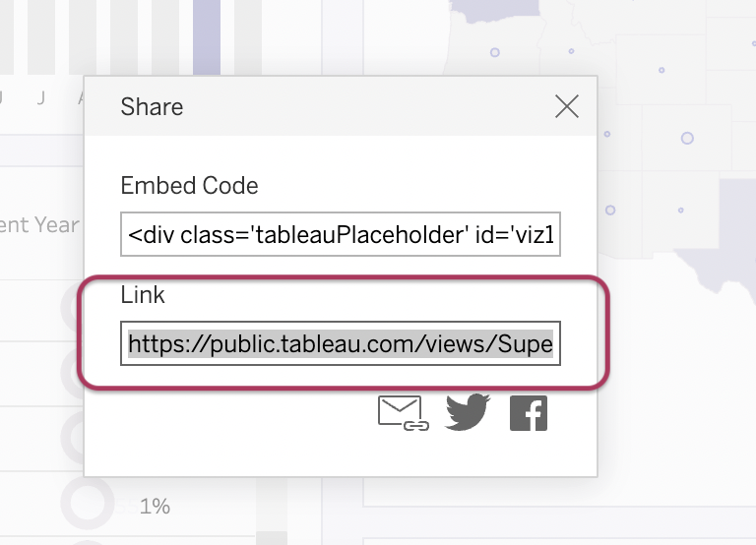Click the partially visible 'ent Year' heading
Viewport: 756px width, 545px height.
pyautogui.click(x=39, y=225)
